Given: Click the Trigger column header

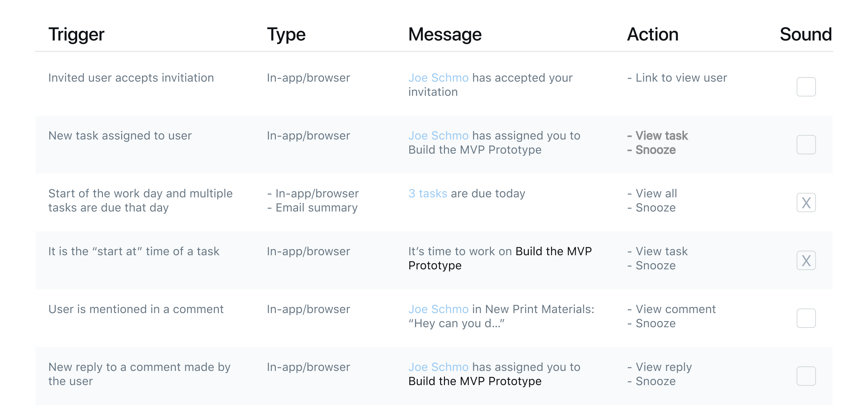Looking at the screenshot, I should point(76,34).
